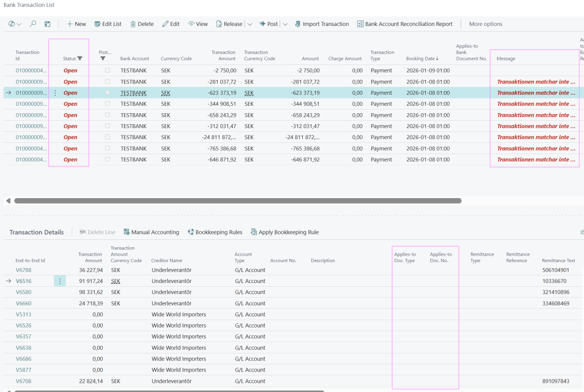Click the View eye action
584x392 pixels.
pyautogui.click(x=198, y=24)
